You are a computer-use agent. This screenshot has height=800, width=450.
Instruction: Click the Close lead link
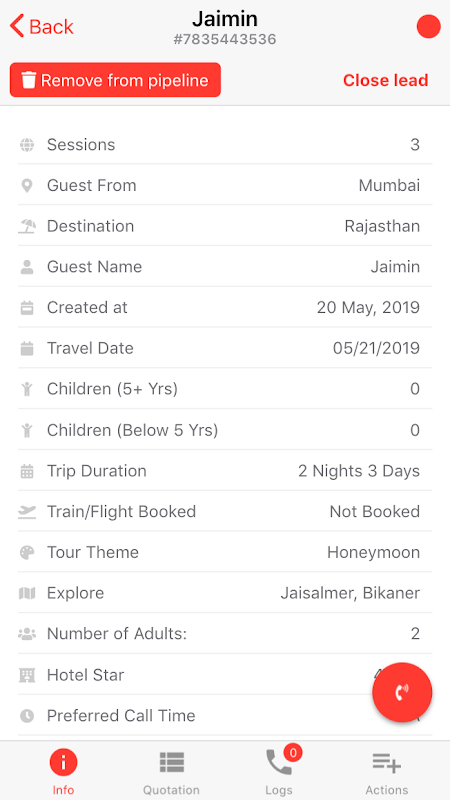tap(386, 80)
